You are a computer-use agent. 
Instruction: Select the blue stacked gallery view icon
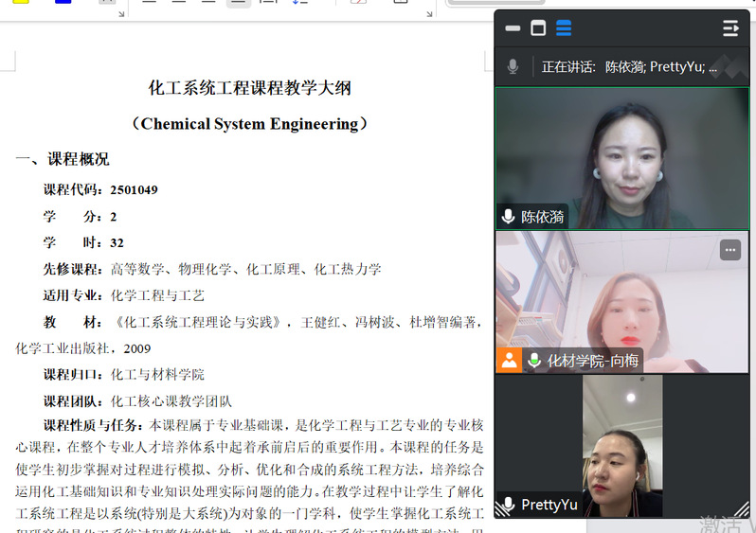[564, 28]
